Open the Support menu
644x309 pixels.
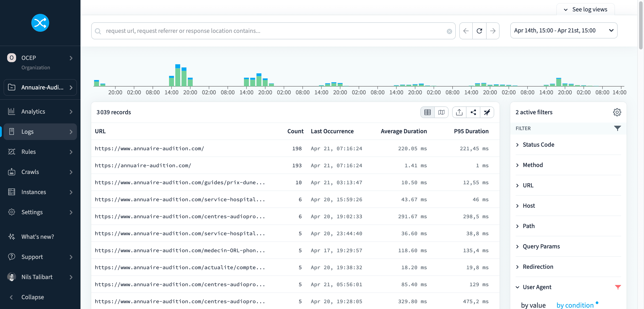click(40, 257)
